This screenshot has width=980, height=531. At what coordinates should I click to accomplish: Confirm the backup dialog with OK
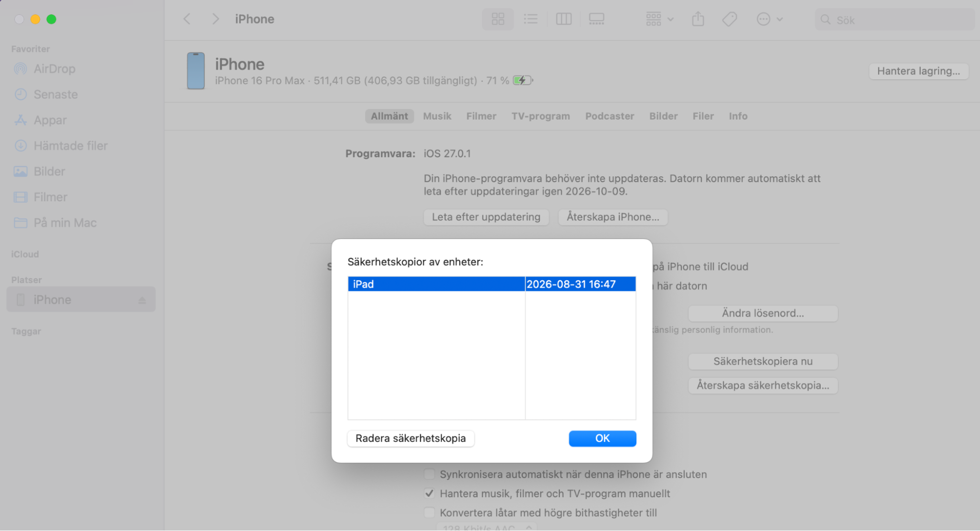tap(603, 438)
